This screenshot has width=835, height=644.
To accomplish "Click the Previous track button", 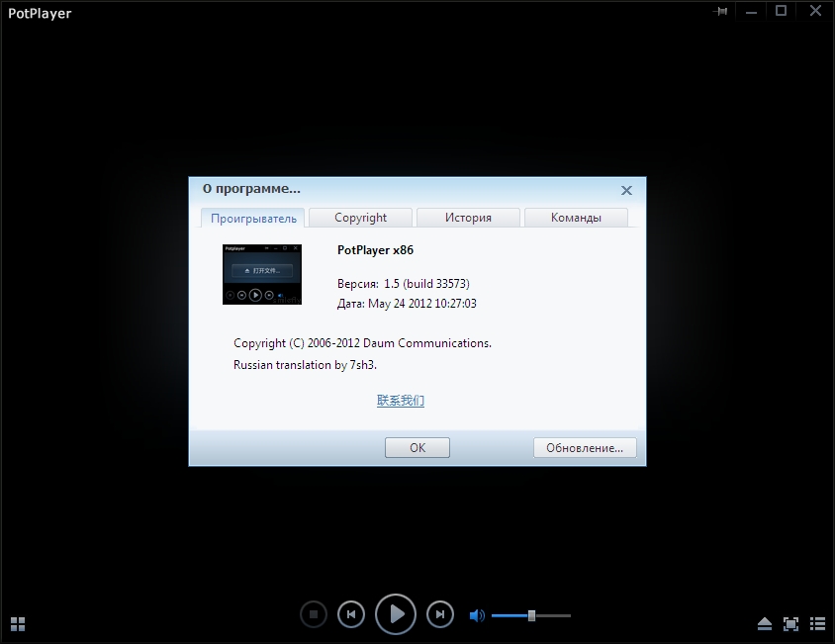I will click(351, 614).
